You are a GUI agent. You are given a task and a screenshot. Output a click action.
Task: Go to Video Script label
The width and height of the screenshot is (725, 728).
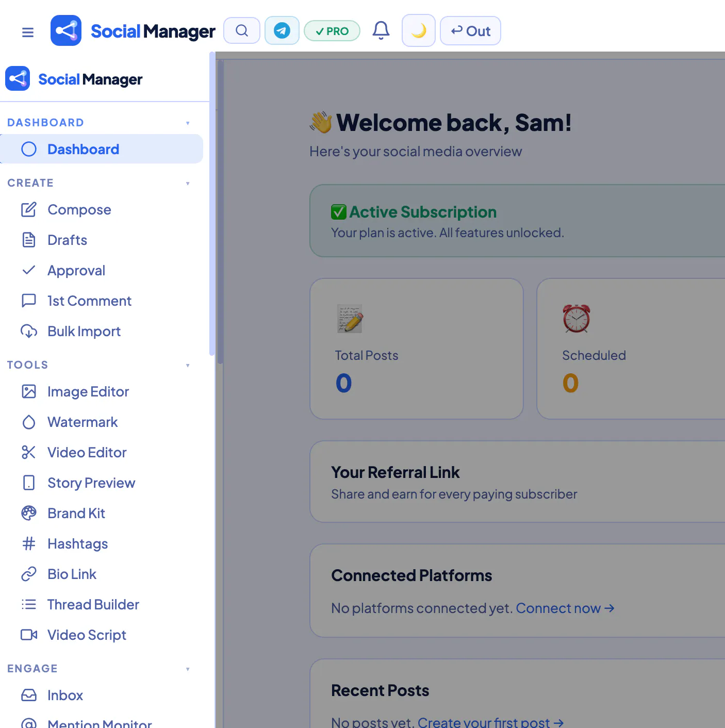pos(87,635)
